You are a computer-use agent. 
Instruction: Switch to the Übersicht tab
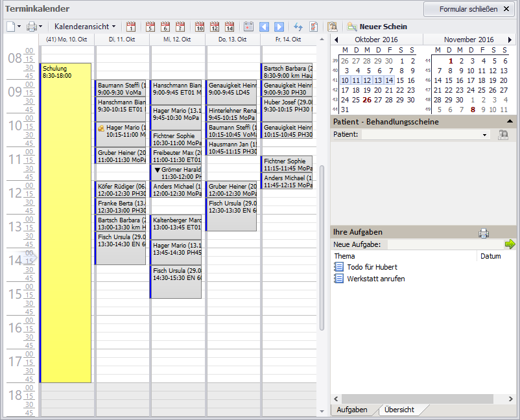click(x=399, y=410)
